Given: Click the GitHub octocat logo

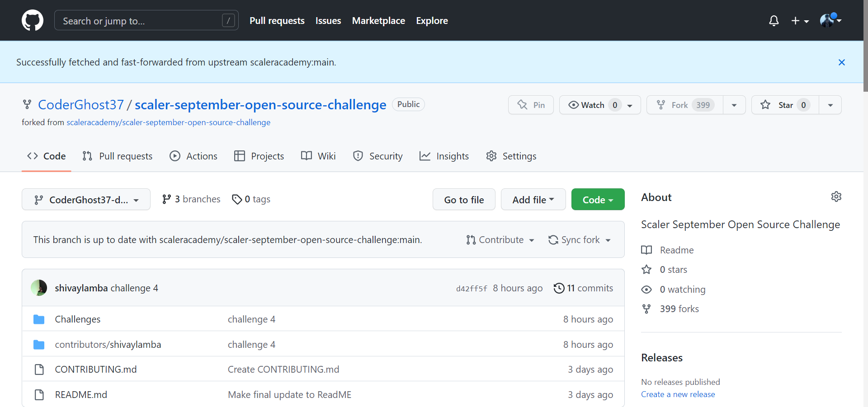Looking at the screenshot, I should pyautogui.click(x=32, y=20).
